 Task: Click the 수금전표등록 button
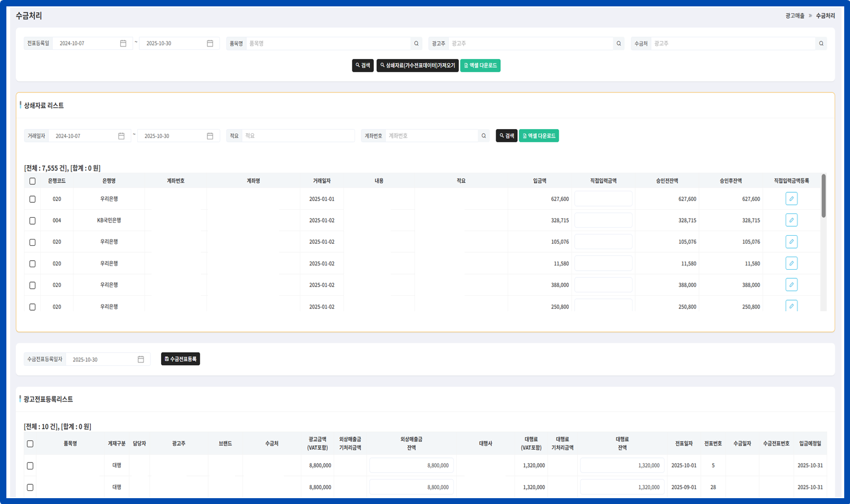coord(180,359)
